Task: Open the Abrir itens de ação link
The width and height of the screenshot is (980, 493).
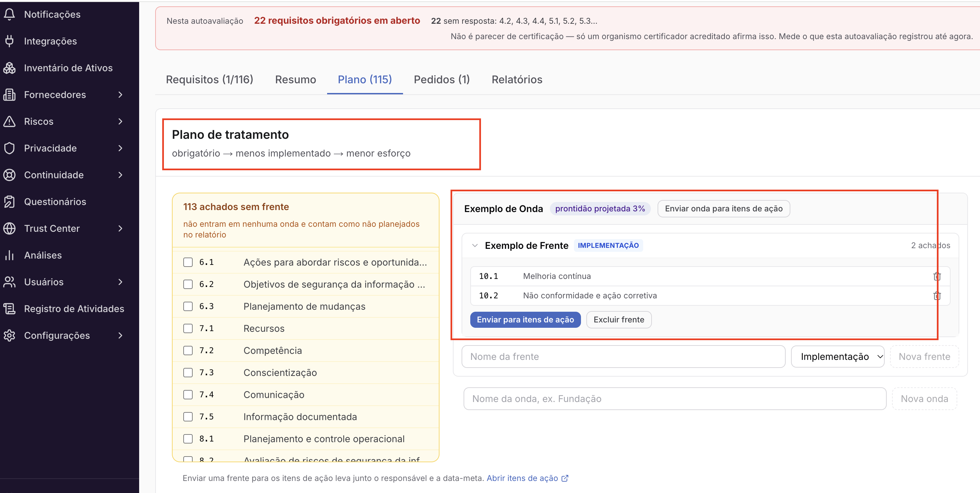Action: pyautogui.click(x=522, y=478)
